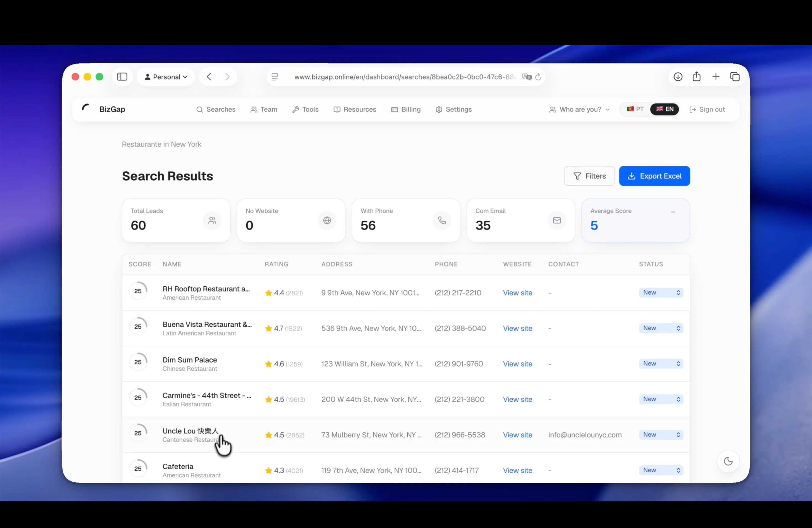Click the people icon in Total Leads card
Image resolution: width=812 pixels, height=528 pixels.
pos(212,220)
